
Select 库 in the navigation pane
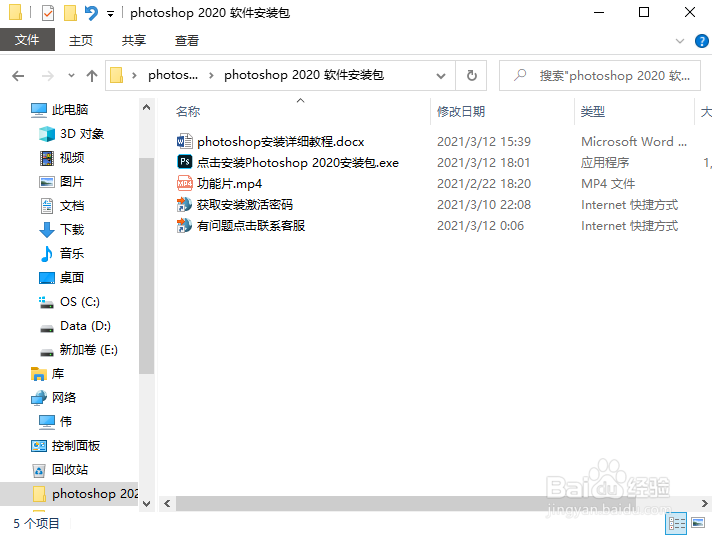[57, 374]
